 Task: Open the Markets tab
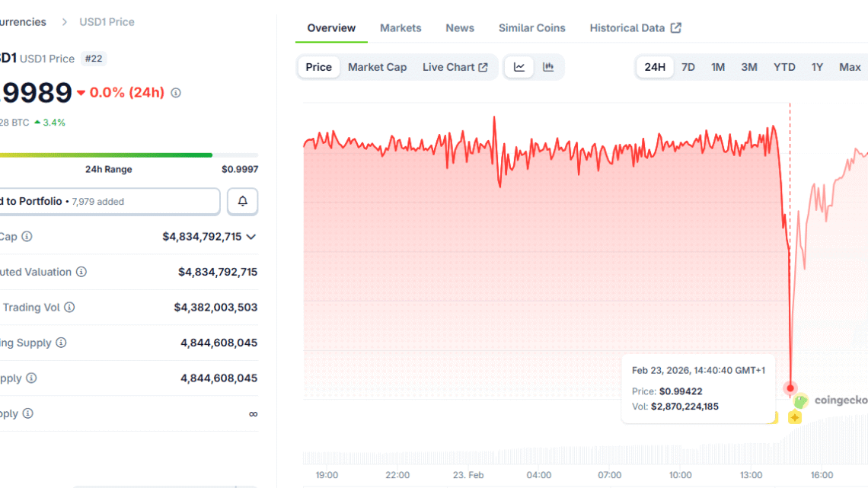tap(400, 28)
